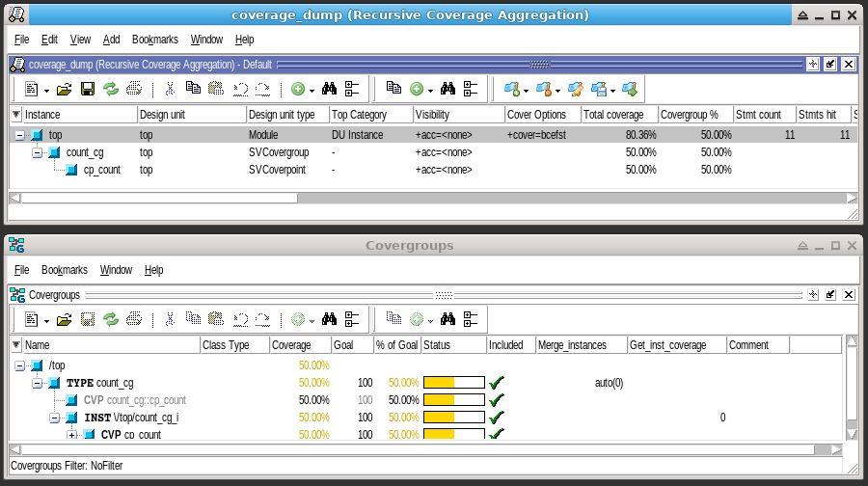Click the Redo icon in coverage_dump toolbar

262,89
